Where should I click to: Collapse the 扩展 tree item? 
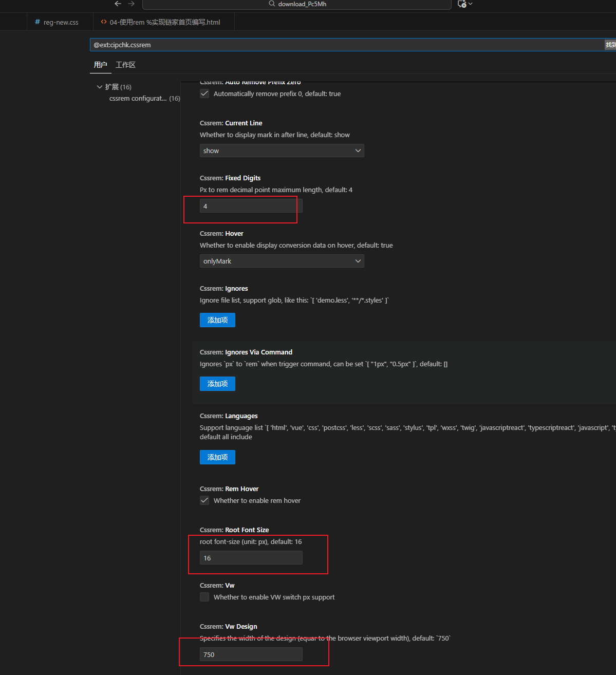click(x=100, y=86)
